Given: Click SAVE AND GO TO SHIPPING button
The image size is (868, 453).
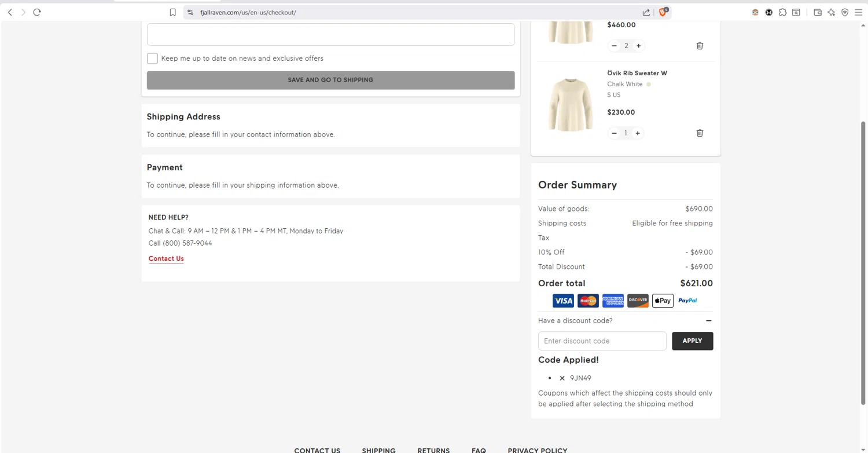Looking at the screenshot, I should click(x=330, y=80).
